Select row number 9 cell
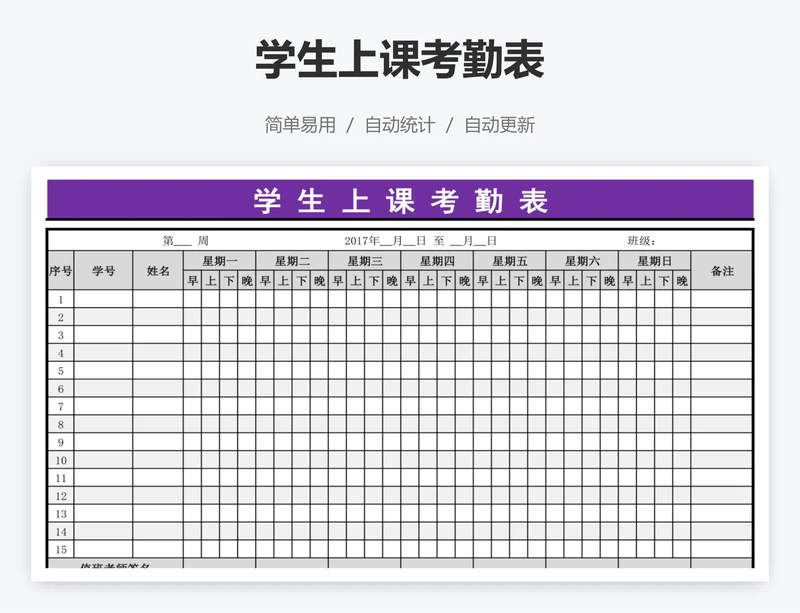The width and height of the screenshot is (800, 613). pyautogui.click(x=61, y=443)
